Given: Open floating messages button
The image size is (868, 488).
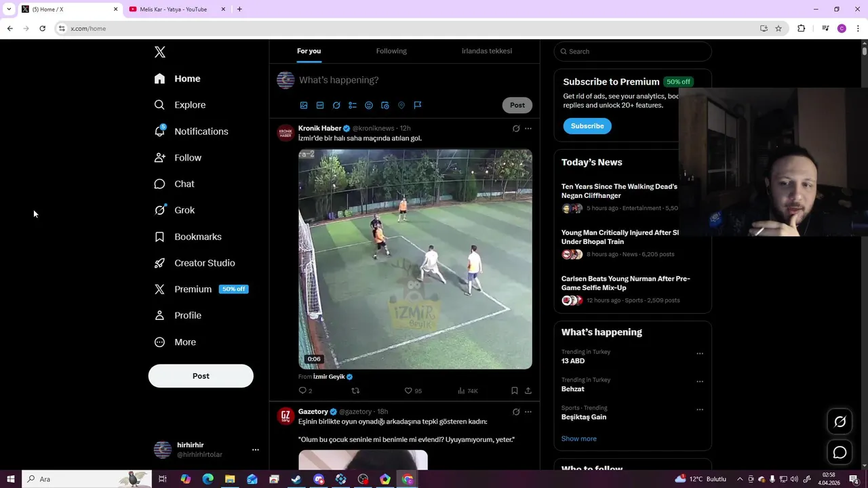Looking at the screenshot, I should click(x=840, y=452).
